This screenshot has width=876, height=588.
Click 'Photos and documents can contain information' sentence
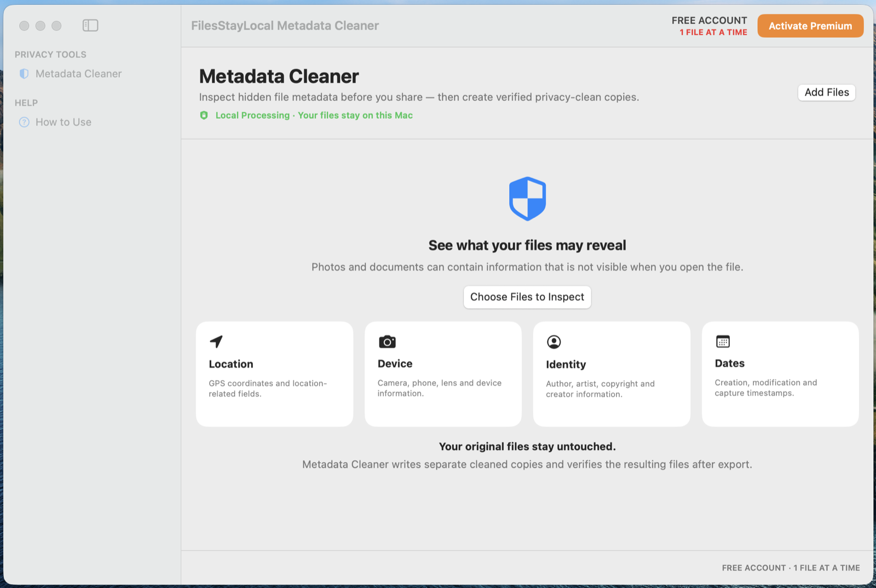pos(527,267)
